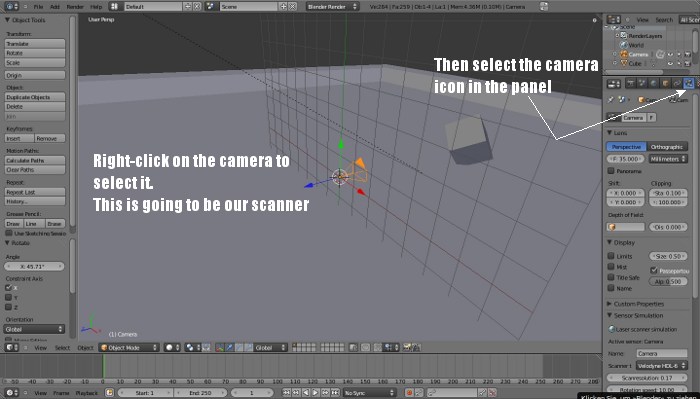The width and height of the screenshot is (700, 399).
Task: Click the Blender info editor-type icon
Action: coord(12,7)
